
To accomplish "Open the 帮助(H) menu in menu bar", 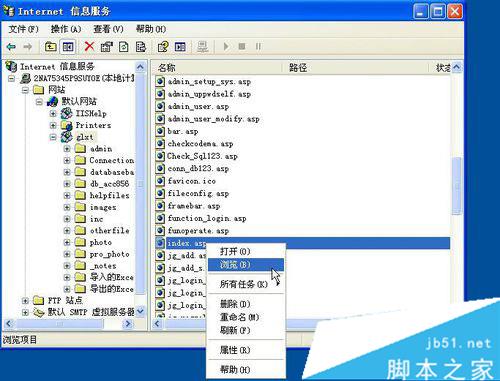I will tap(151, 29).
